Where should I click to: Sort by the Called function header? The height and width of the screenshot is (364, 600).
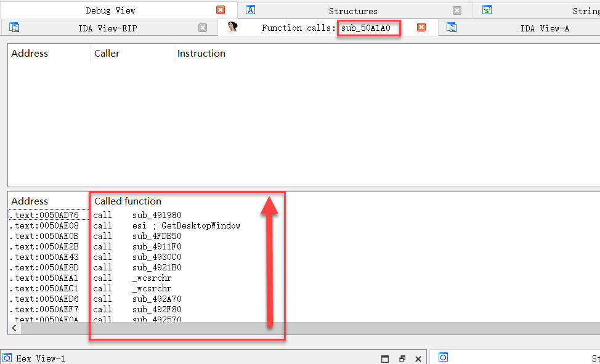(128, 201)
